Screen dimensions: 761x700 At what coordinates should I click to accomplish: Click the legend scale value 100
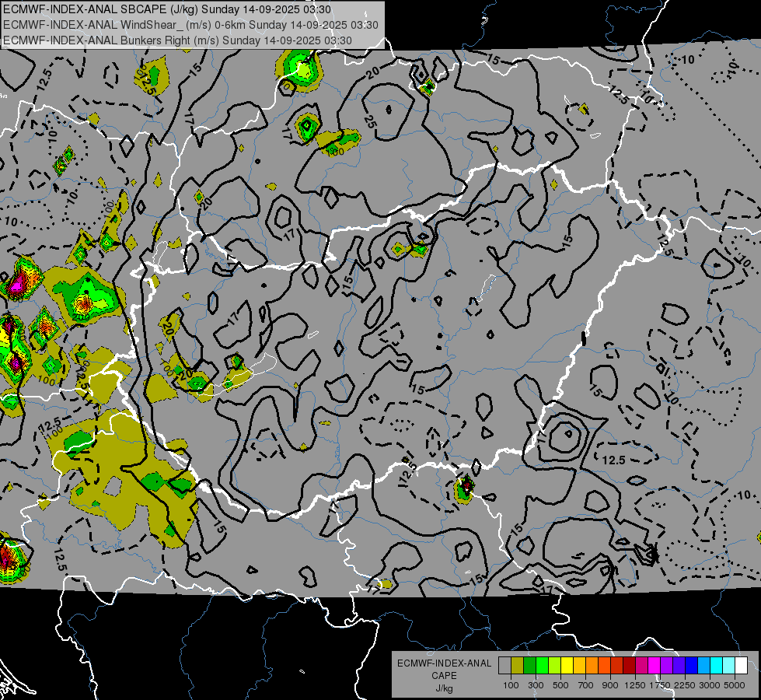tap(511, 685)
